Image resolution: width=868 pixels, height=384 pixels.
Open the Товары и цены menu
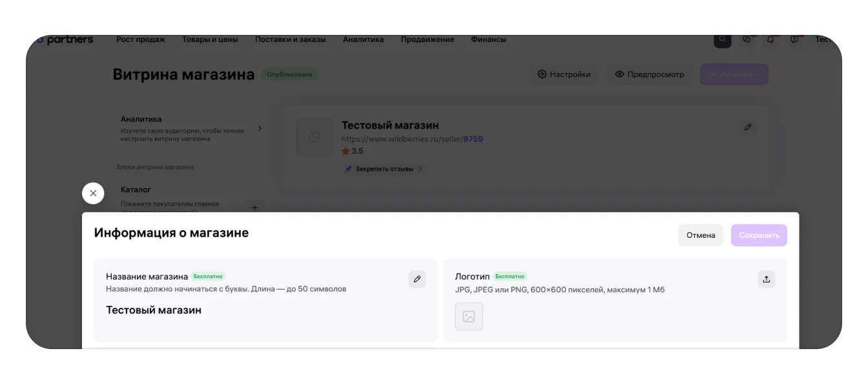click(210, 39)
